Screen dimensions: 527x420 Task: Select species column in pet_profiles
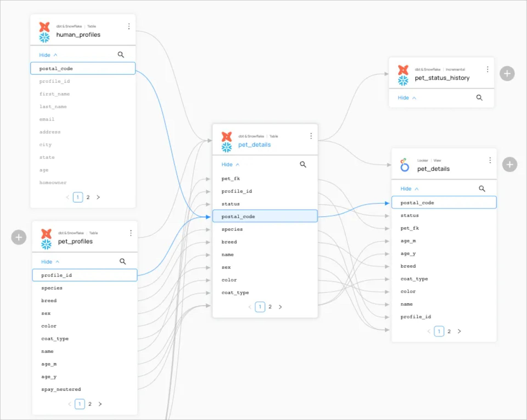(x=85, y=288)
